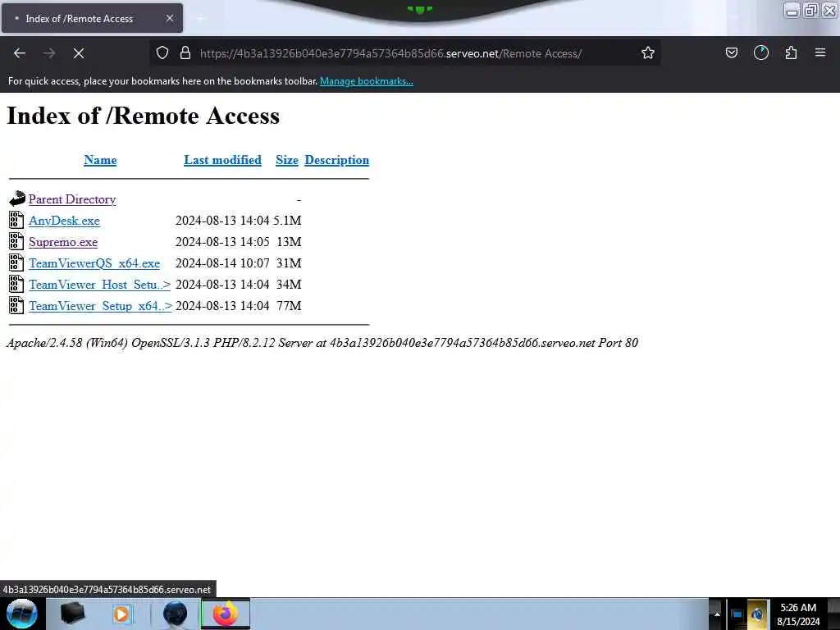Screen dimensions: 840x630
Task: Open the Manage bookmarks link
Action: pos(367,81)
